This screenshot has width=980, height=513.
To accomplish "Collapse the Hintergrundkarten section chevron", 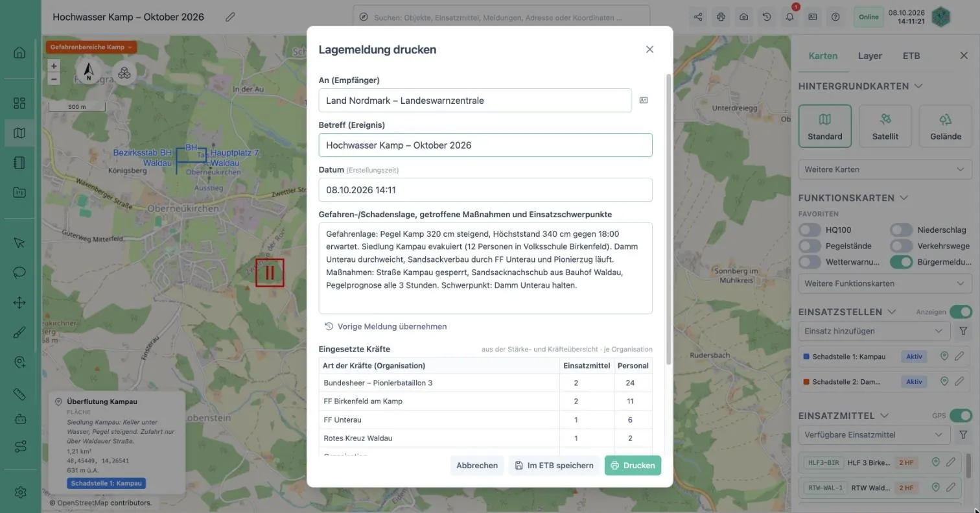I will 918,86.
